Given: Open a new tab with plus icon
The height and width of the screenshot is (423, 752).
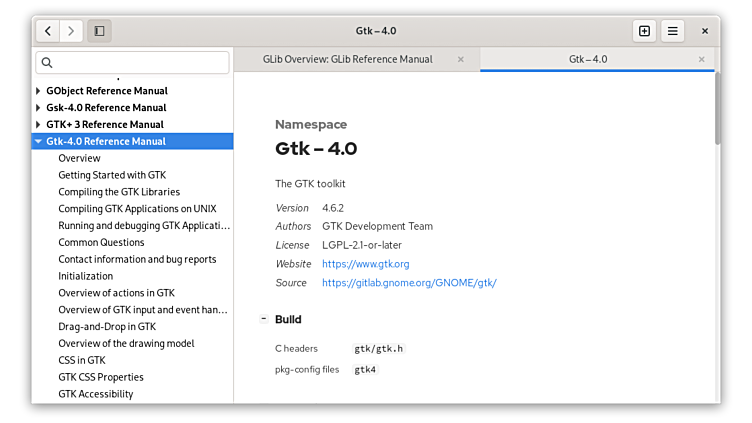Looking at the screenshot, I should pyautogui.click(x=644, y=31).
